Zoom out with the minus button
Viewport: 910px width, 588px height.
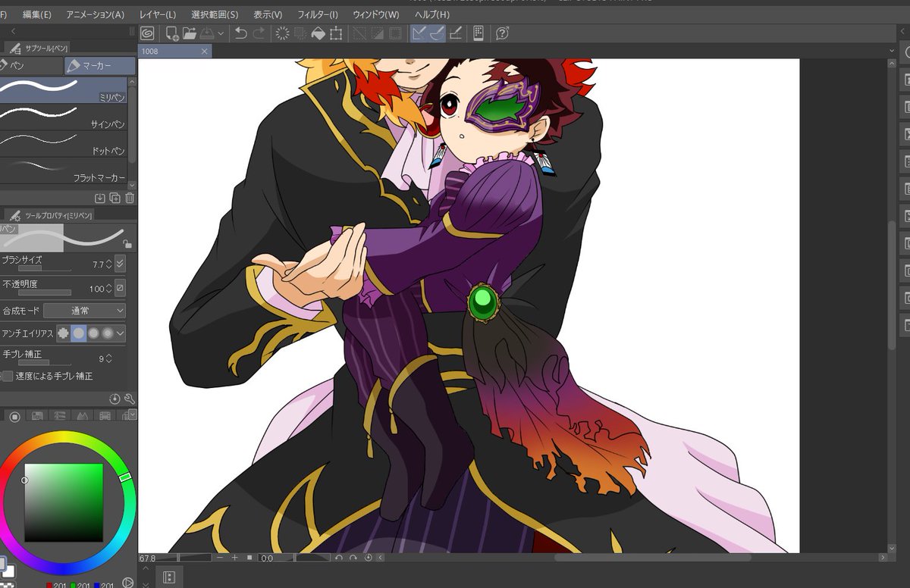(x=220, y=558)
